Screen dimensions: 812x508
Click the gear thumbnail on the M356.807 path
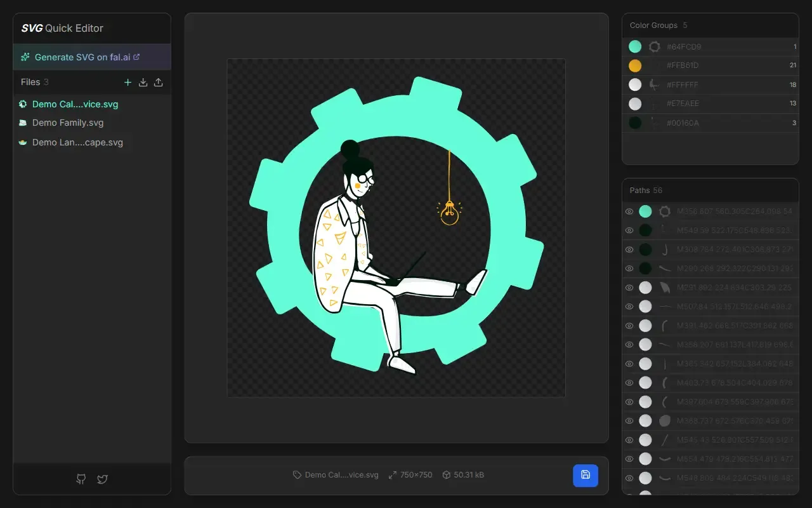click(665, 211)
